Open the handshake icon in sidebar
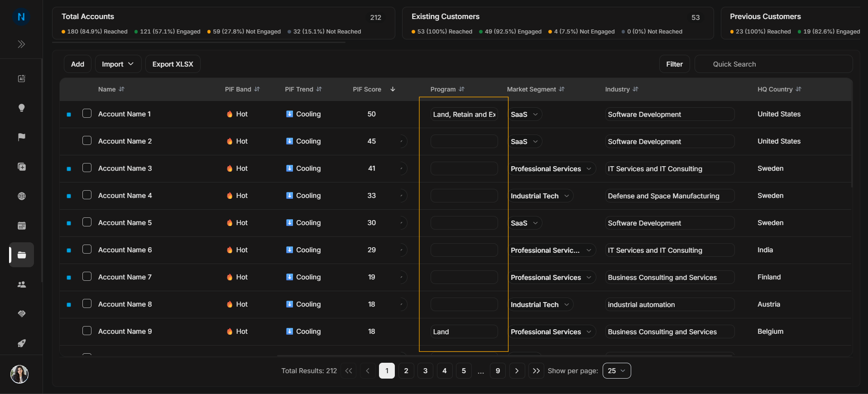This screenshot has height=394, width=868. pyautogui.click(x=21, y=314)
